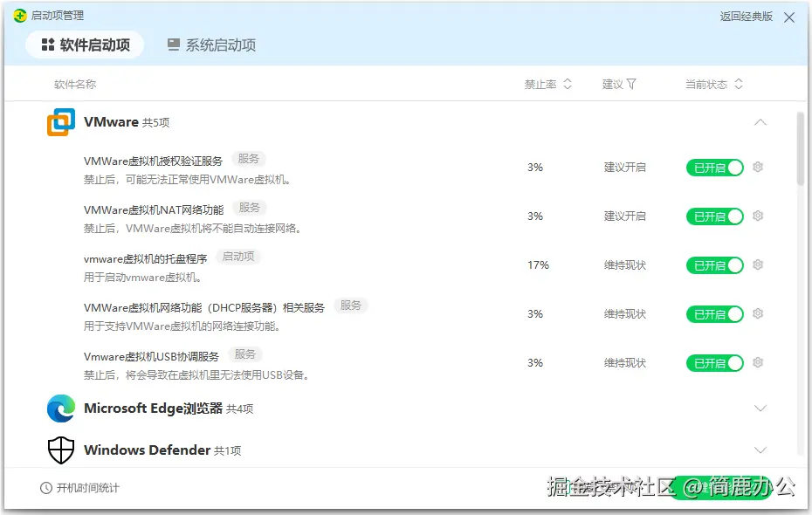The image size is (812, 515).
Task: Open settings gear for vmware虚拟机的托盘程序
Action: click(758, 265)
